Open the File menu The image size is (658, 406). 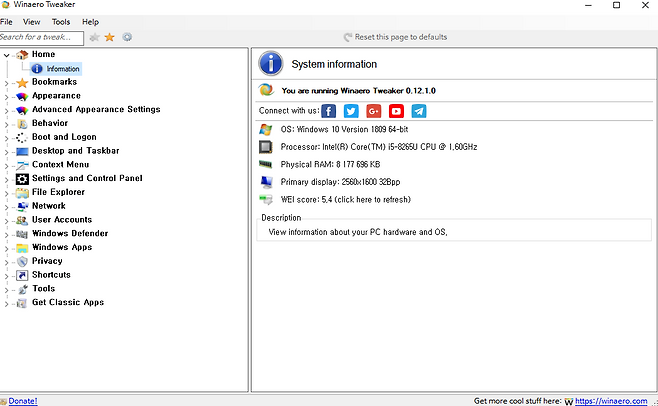tap(7, 21)
